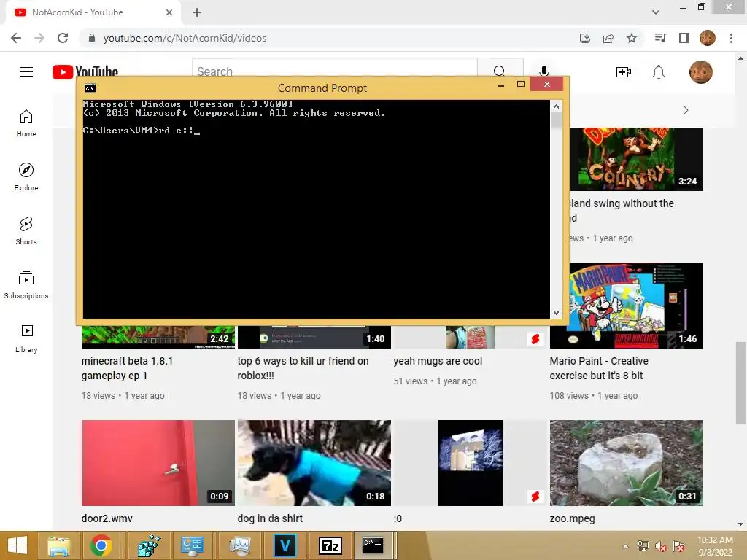Close the NotAcornKid YouTube tab

[x=169, y=12]
